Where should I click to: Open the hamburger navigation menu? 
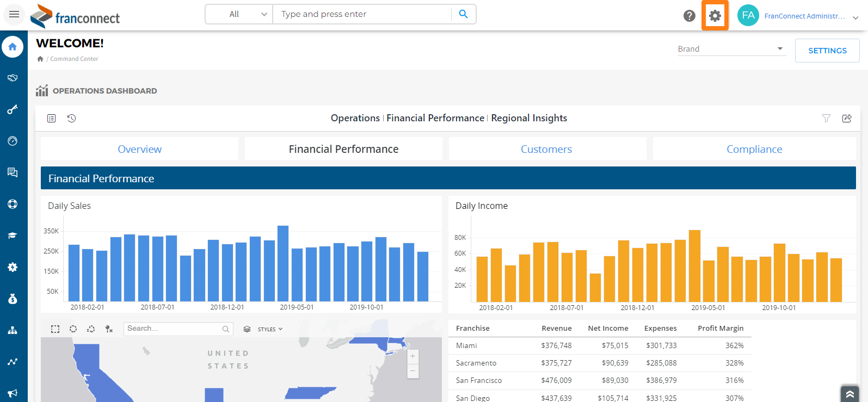pyautogui.click(x=14, y=14)
